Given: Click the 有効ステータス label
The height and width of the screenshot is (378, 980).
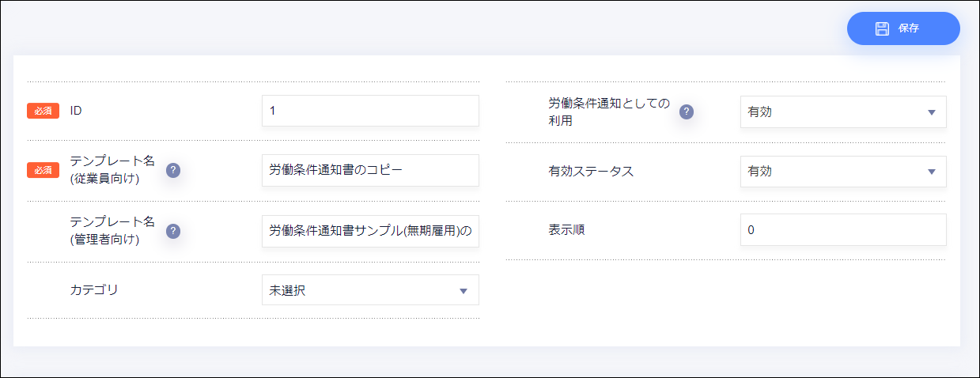Looking at the screenshot, I should 591,172.
